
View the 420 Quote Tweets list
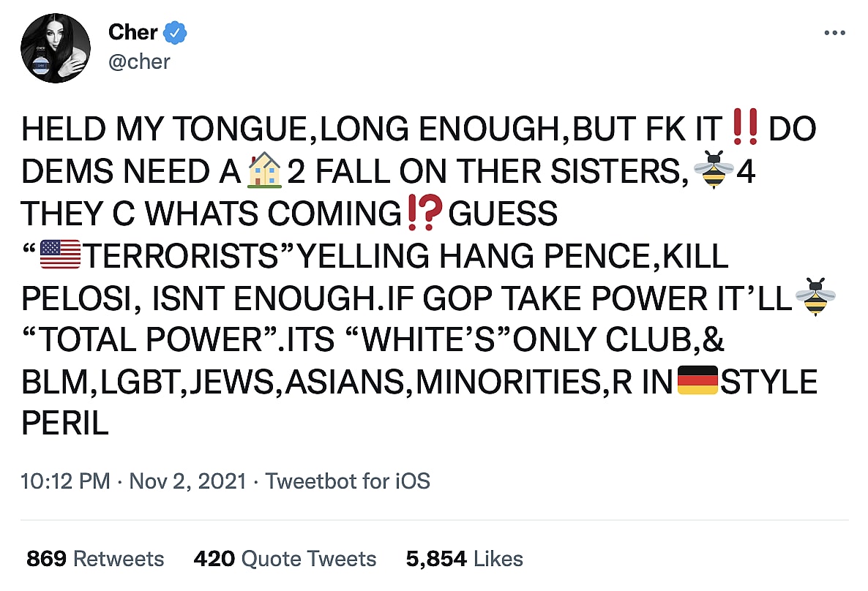click(x=285, y=559)
